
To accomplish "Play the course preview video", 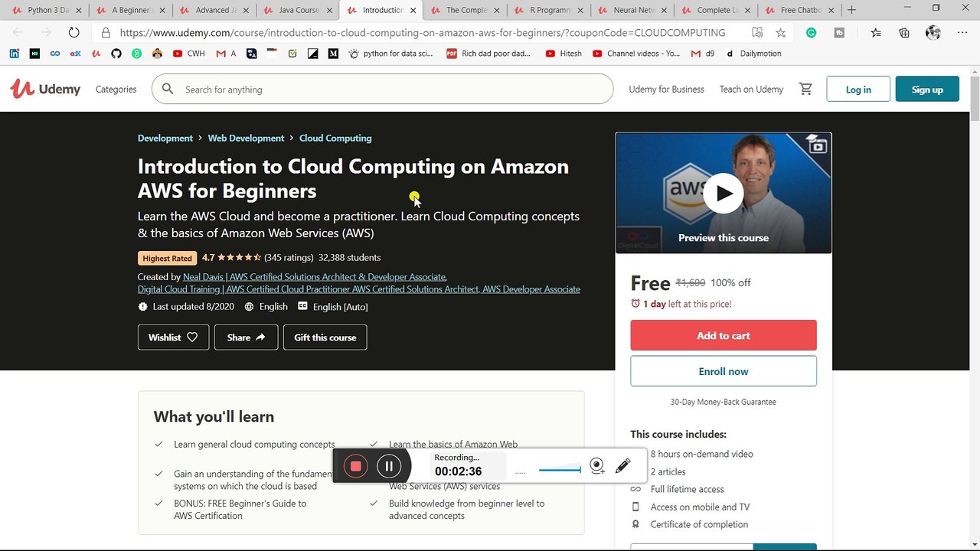I will (x=724, y=194).
